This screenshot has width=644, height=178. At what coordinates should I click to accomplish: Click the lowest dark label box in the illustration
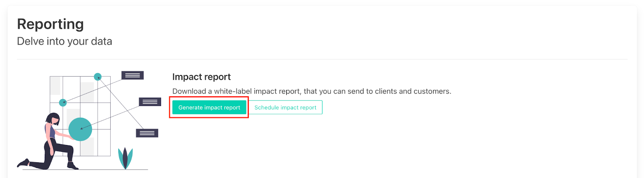point(147,133)
